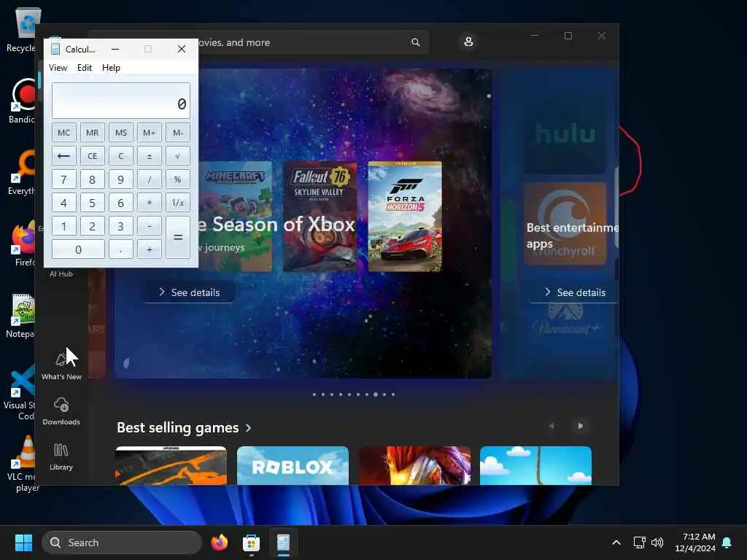Click digit 5 in Calculator
The height and width of the screenshot is (560, 747).
93,203
